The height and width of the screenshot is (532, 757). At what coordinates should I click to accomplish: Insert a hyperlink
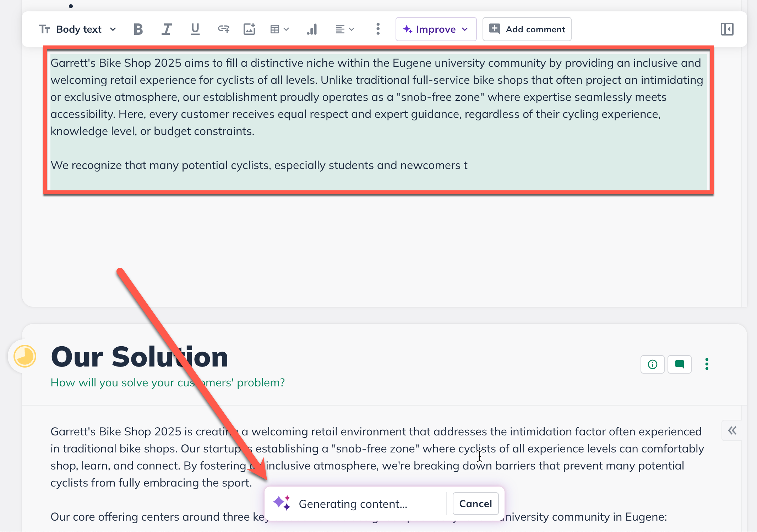coord(223,29)
